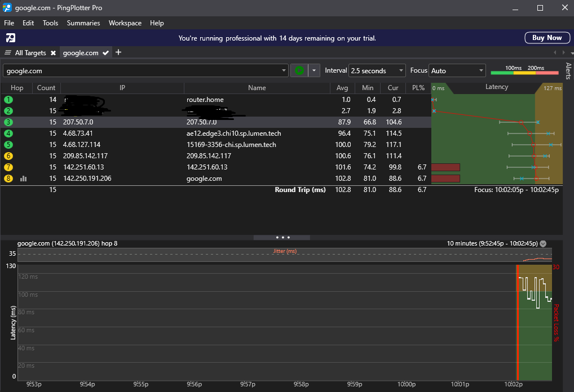Open the Summaries menu
The width and height of the screenshot is (574, 392).
(83, 23)
